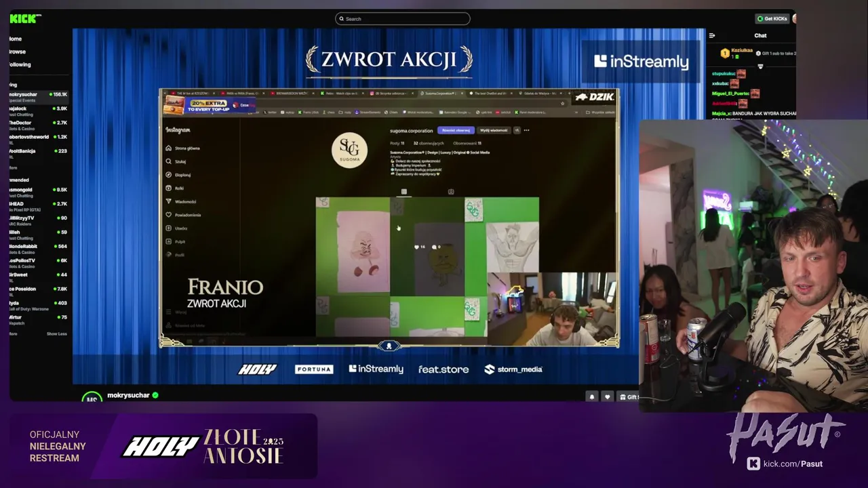Click the SUGOMA profile picture

[x=349, y=150]
